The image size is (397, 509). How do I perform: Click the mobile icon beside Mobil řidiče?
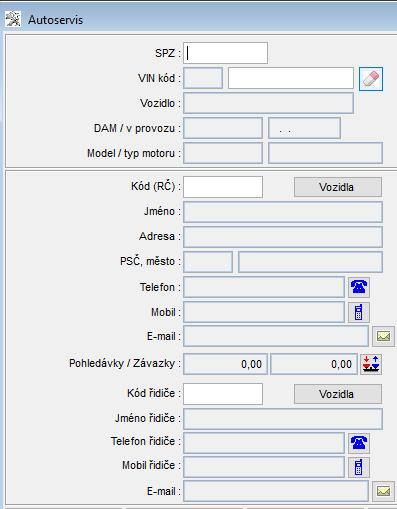point(359,467)
